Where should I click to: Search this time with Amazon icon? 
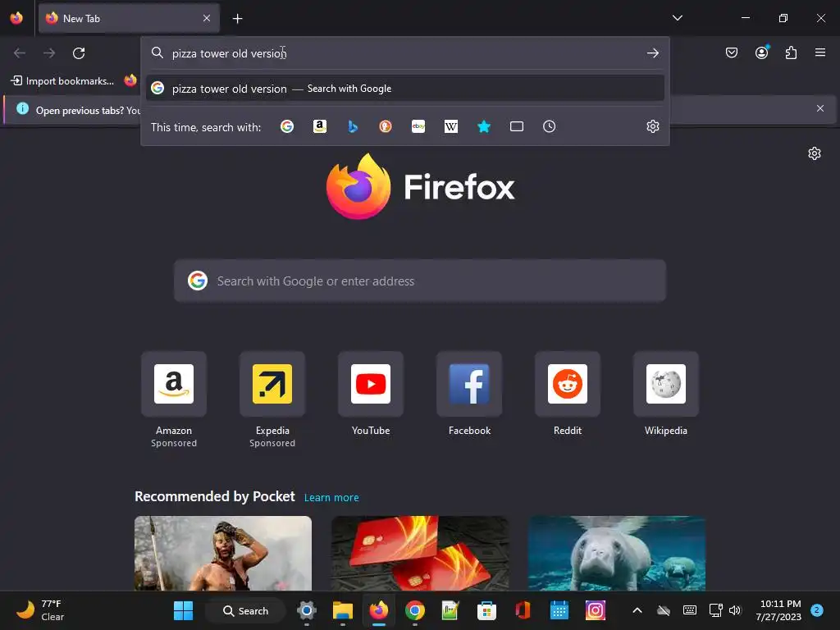320,126
